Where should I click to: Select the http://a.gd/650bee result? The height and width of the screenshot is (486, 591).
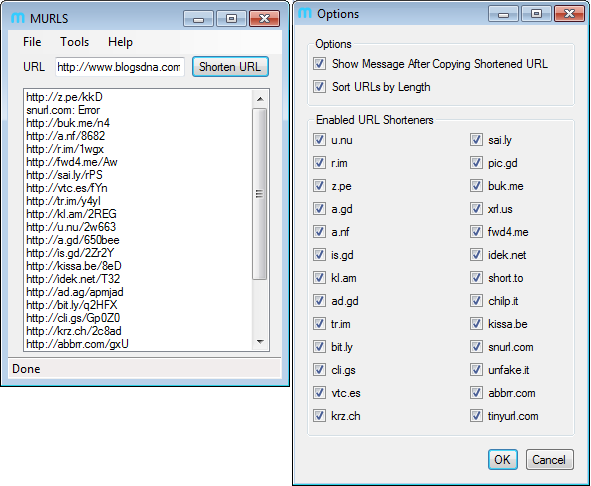point(73,240)
